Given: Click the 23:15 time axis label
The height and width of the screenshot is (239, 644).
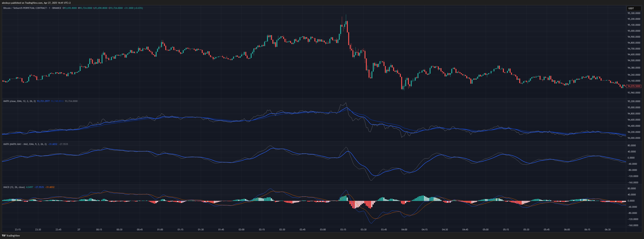Looking at the screenshot, I should click(18, 230).
